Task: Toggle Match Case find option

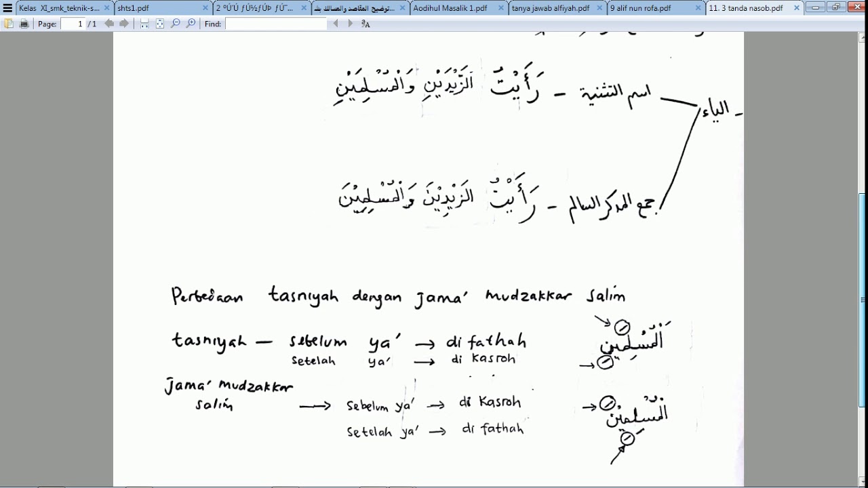Action: (366, 24)
